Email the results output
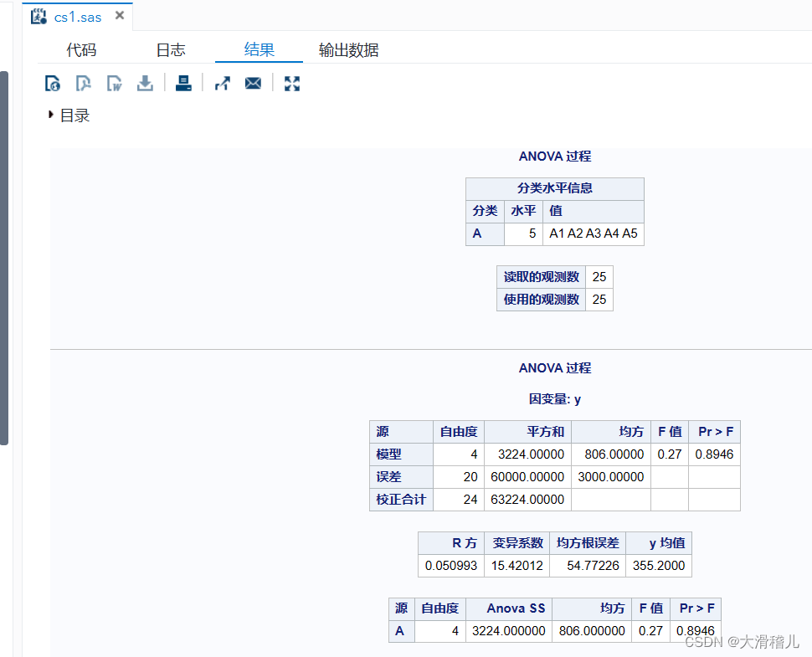Screen dimensions: 812x657 [x=253, y=83]
